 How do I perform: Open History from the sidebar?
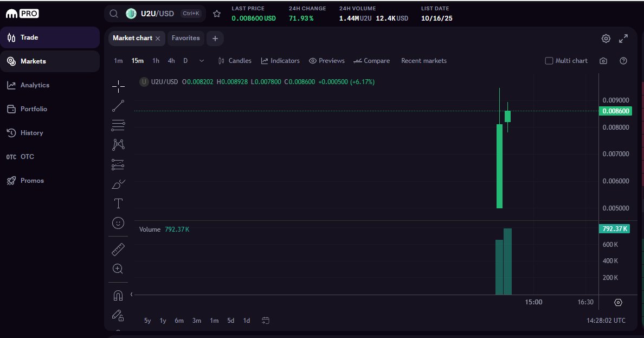click(50, 133)
